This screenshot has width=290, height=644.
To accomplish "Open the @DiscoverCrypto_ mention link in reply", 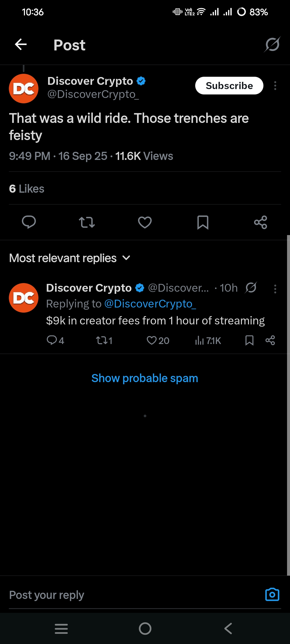I will [150, 304].
